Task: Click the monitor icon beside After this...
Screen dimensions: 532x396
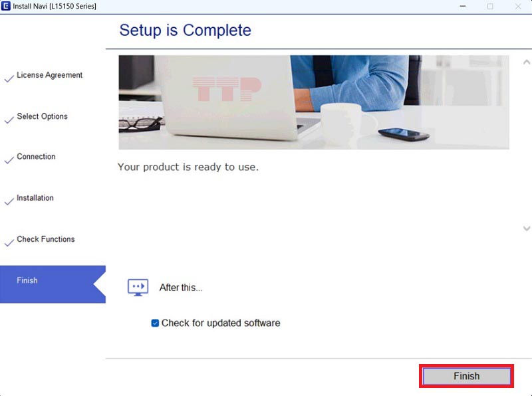Action: 138,287
